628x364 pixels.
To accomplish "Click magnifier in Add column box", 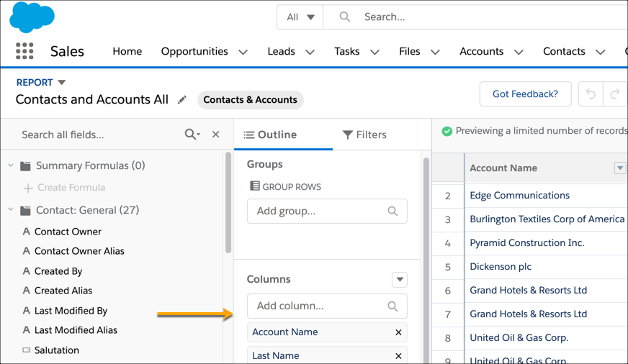I will [392, 306].
